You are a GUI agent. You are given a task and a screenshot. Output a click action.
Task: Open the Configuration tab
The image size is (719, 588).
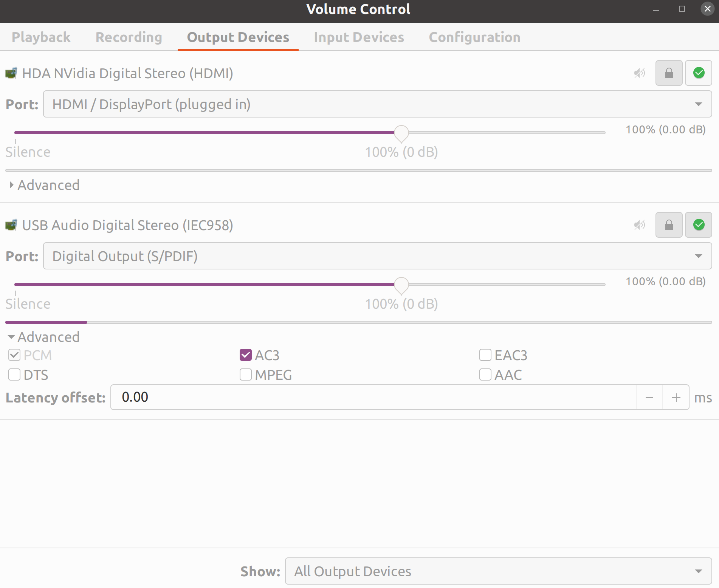[474, 37]
